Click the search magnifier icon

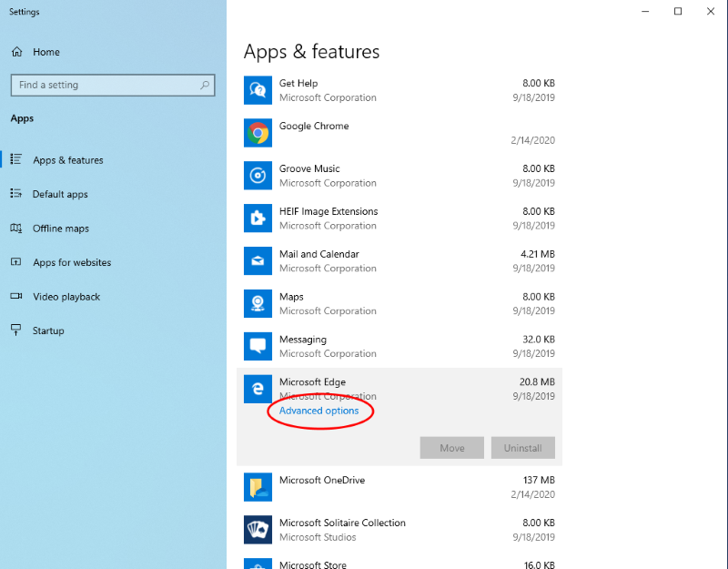[205, 85]
